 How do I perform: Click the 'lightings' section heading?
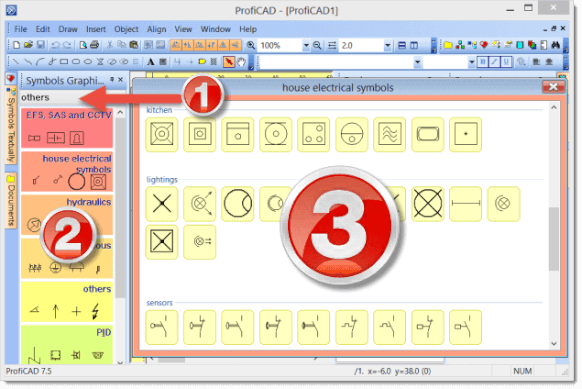(x=162, y=179)
